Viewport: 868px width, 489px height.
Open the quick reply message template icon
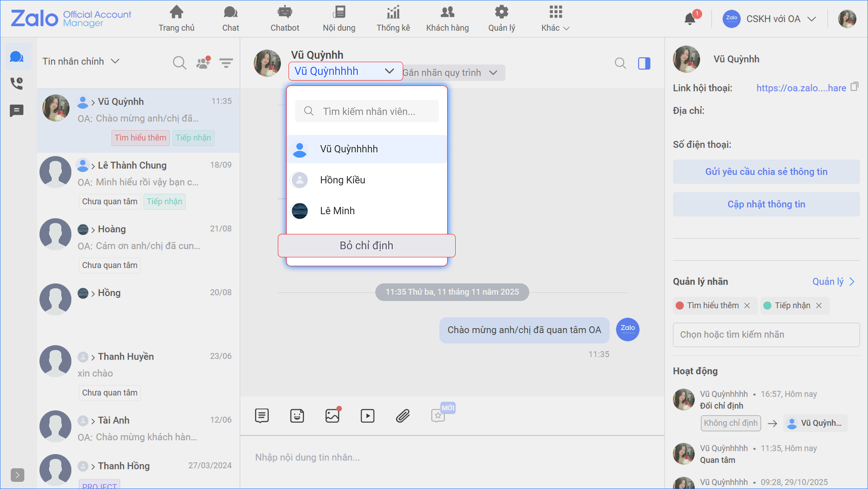point(262,416)
